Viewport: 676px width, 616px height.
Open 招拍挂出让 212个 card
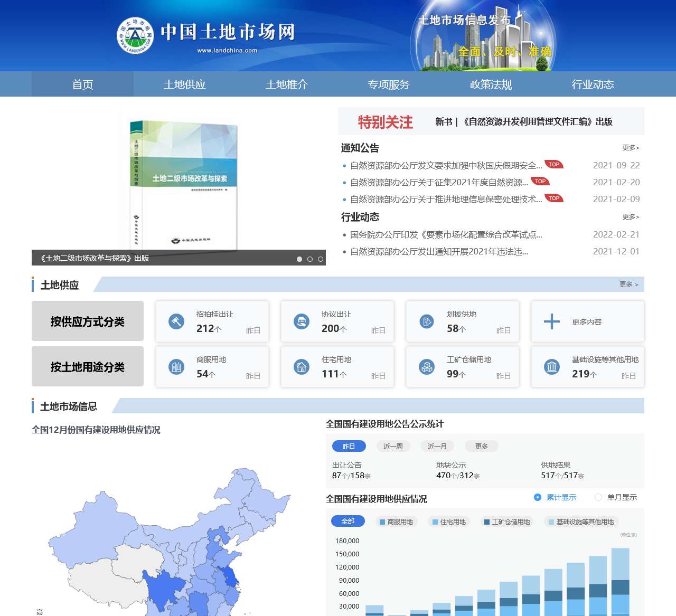212,321
